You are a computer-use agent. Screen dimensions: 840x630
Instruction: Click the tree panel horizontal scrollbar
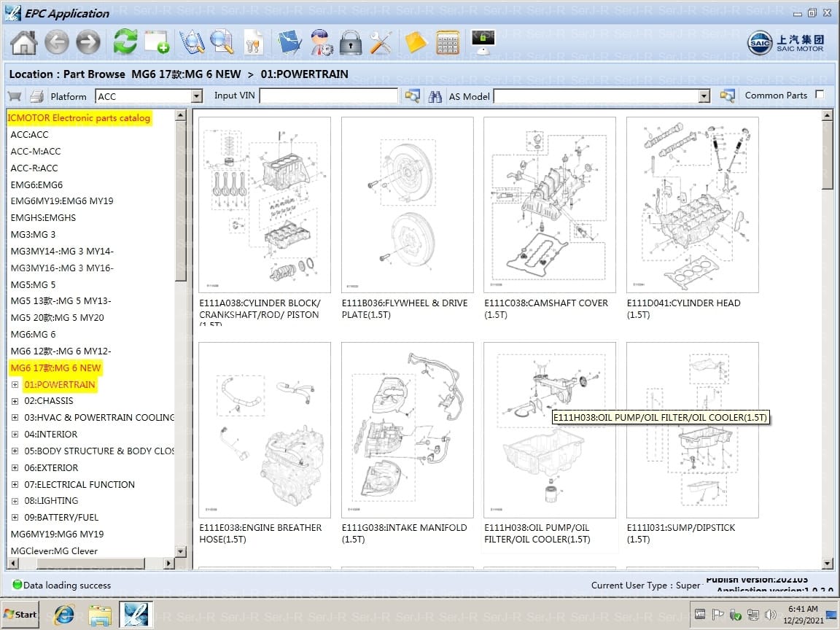pyautogui.click(x=90, y=564)
